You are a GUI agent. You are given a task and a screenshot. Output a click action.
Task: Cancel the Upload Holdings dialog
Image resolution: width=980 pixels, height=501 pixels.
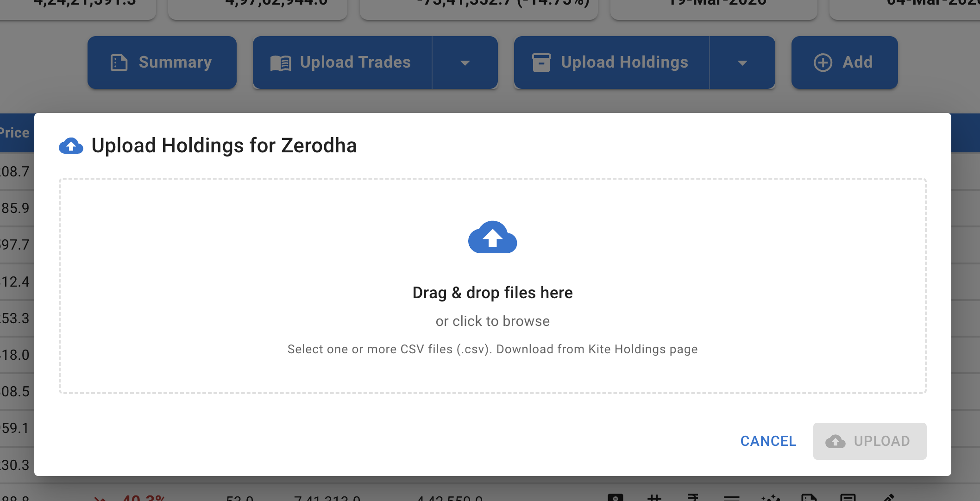coord(768,441)
